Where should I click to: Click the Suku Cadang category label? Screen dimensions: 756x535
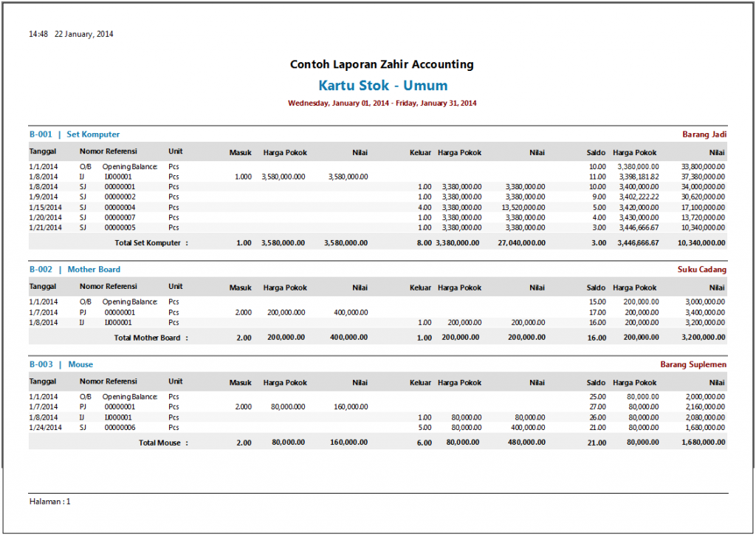click(701, 270)
